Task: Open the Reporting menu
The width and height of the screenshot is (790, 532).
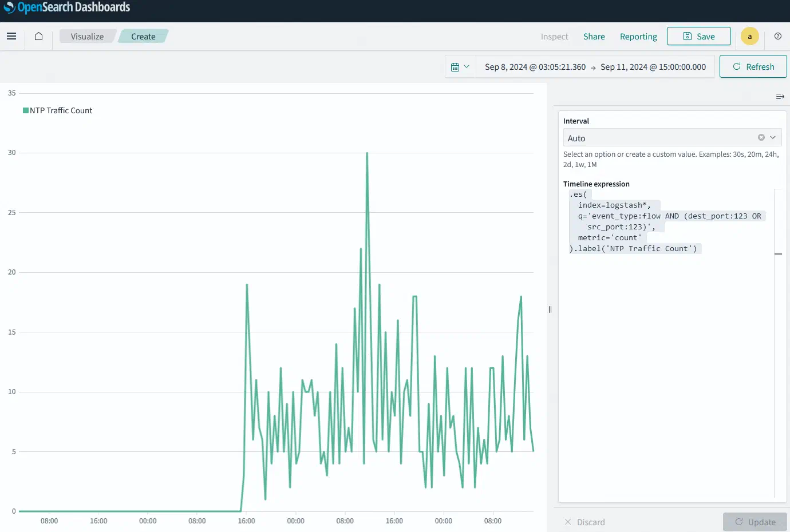Action: pos(638,37)
